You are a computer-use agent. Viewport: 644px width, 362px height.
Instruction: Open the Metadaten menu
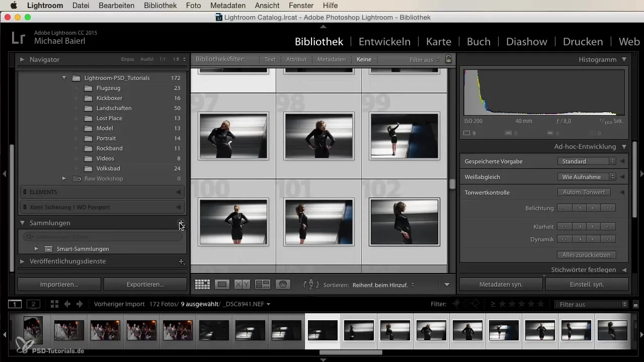228,6
